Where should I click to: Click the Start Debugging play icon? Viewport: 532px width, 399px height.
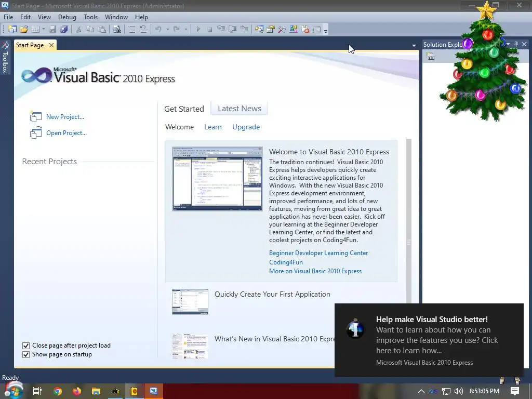point(198,30)
